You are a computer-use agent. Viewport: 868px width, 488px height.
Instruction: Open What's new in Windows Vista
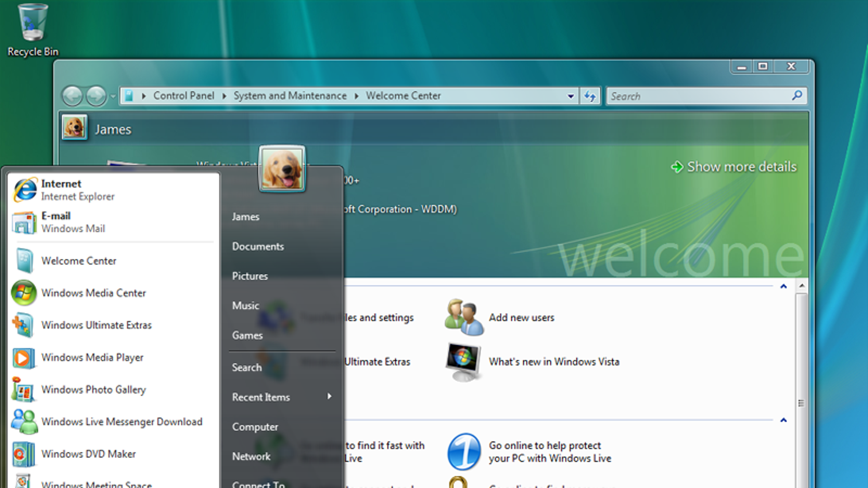[x=554, y=362]
